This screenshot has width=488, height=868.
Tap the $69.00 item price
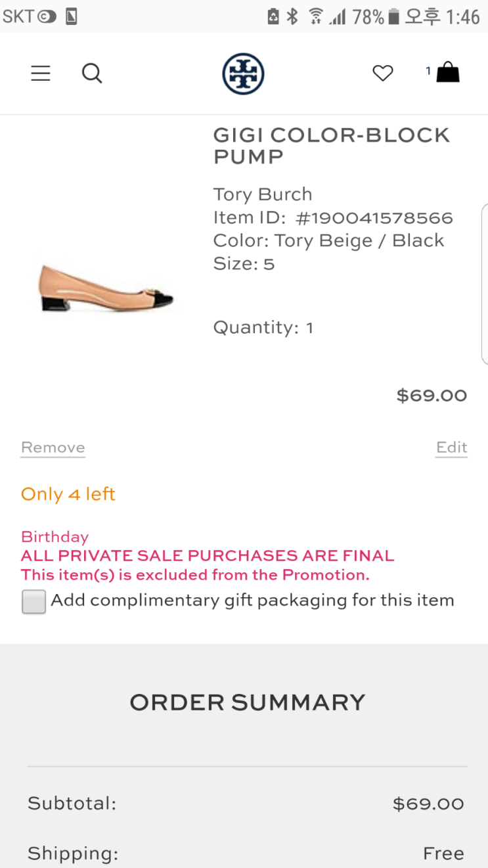click(x=432, y=396)
